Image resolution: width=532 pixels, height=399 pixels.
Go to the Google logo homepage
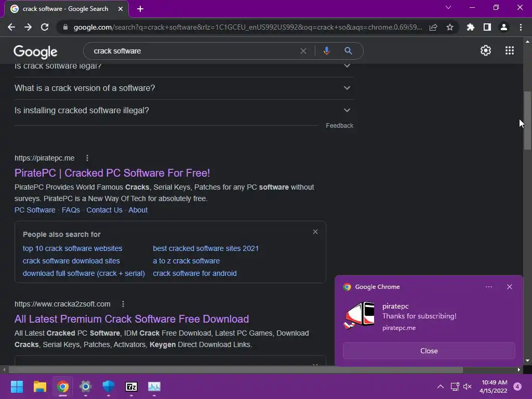35,51
